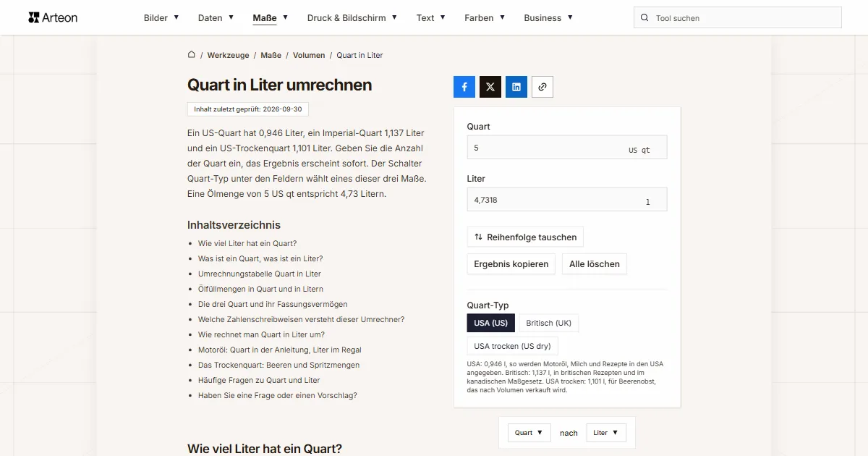
Task: Open the Business menu
Action: [548, 18]
